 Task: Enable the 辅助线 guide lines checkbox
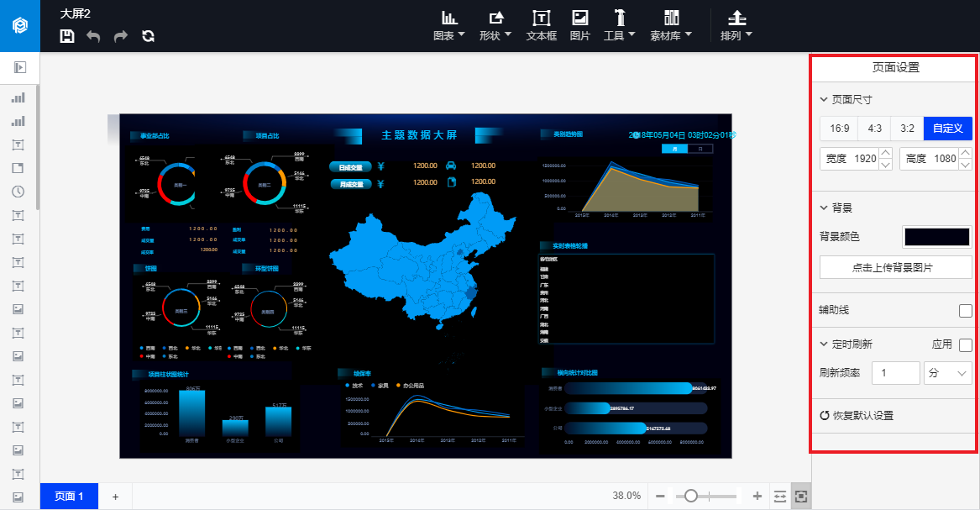coord(965,311)
